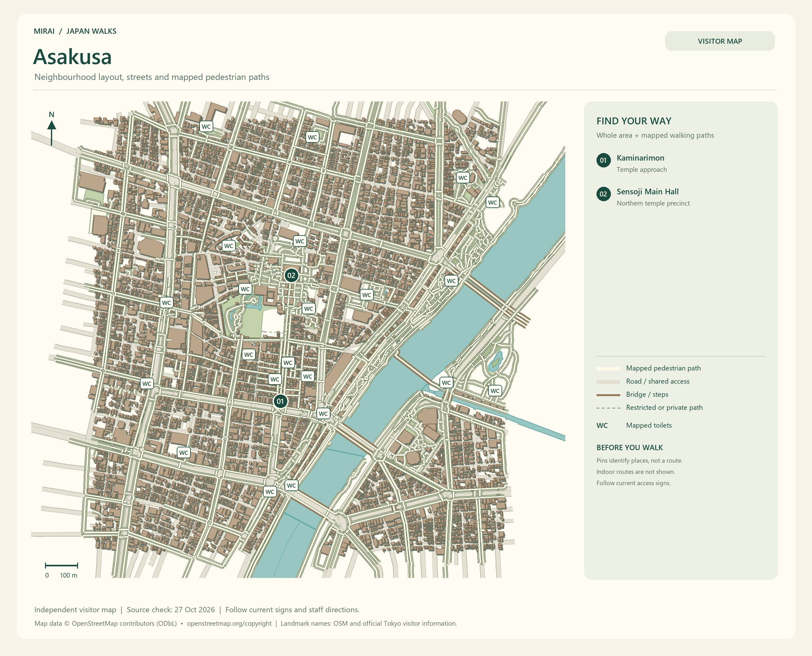Click 'Northern temple precinct' subtitle text
Viewport: 812px width, 656px height.
tap(653, 203)
